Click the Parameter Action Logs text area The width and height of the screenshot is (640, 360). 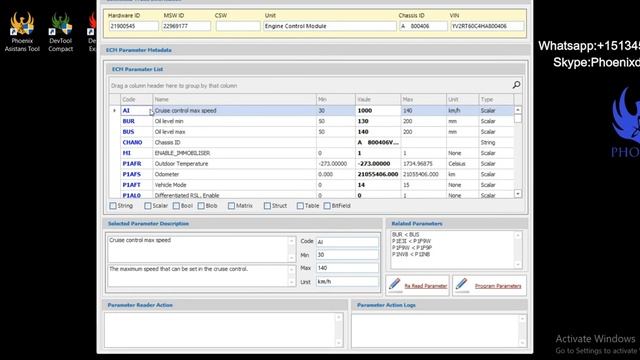click(439, 331)
